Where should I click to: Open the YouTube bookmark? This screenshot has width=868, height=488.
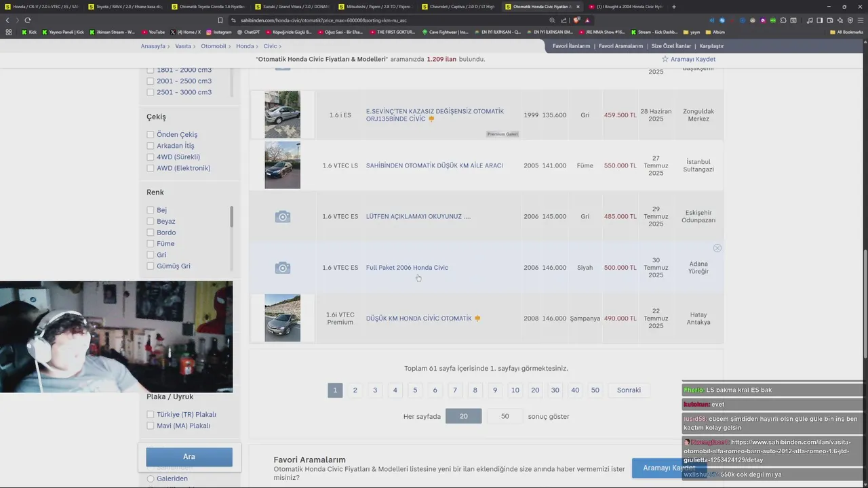pyautogui.click(x=153, y=32)
